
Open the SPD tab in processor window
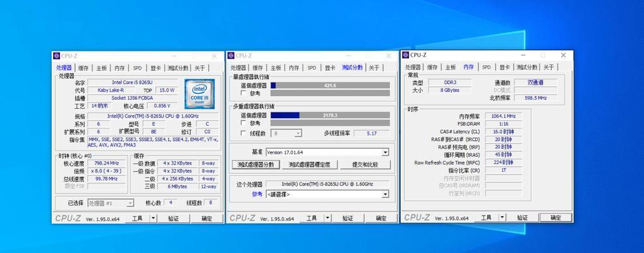(137, 68)
